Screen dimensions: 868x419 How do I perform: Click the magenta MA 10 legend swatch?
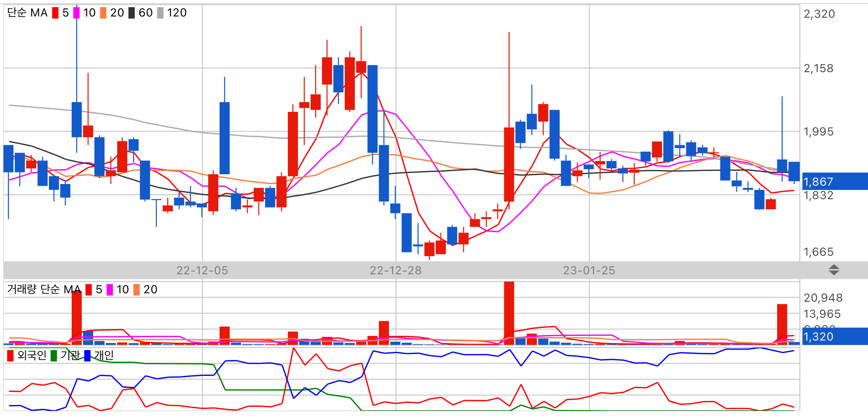click(x=76, y=13)
